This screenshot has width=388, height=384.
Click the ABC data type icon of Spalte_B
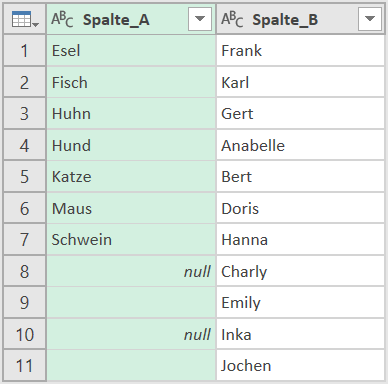[x=232, y=19]
